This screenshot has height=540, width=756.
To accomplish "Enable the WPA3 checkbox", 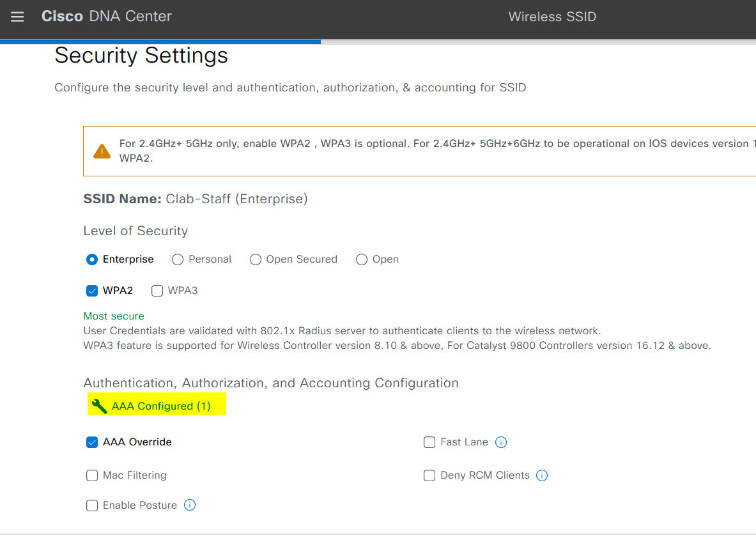I will (x=157, y=291).
